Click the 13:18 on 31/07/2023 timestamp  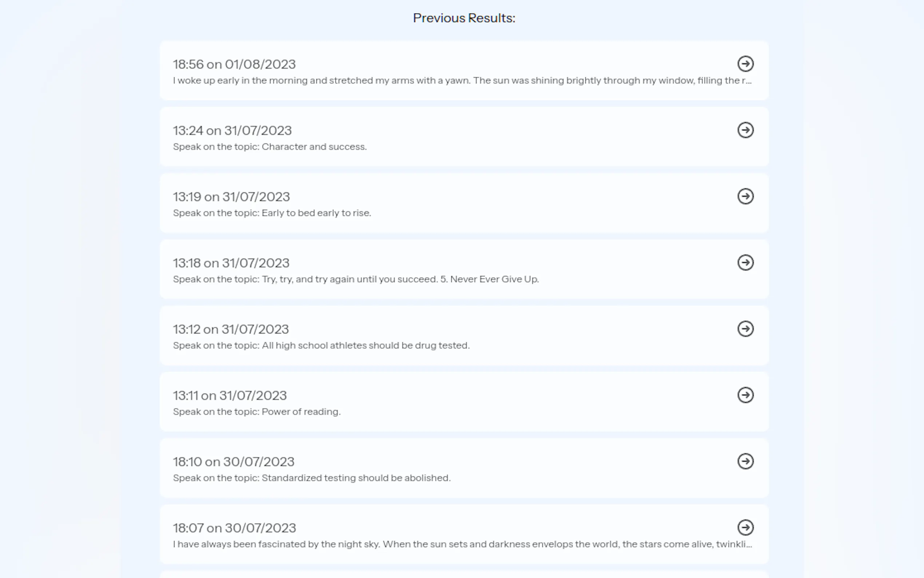pos(231,263)
